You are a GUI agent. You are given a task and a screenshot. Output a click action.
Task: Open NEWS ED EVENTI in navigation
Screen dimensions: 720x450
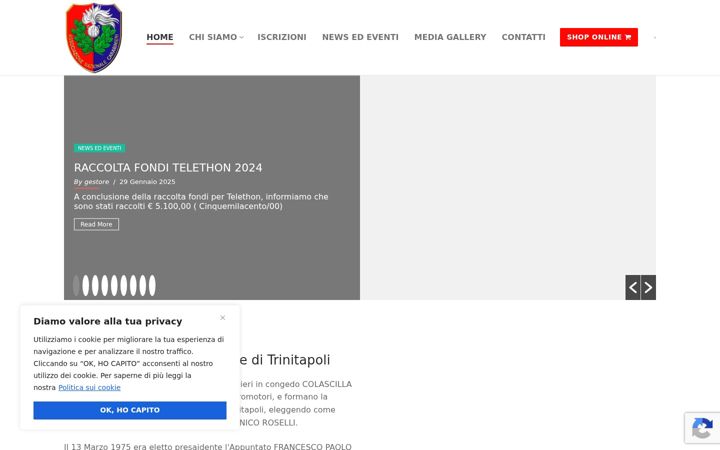[360, 37]
